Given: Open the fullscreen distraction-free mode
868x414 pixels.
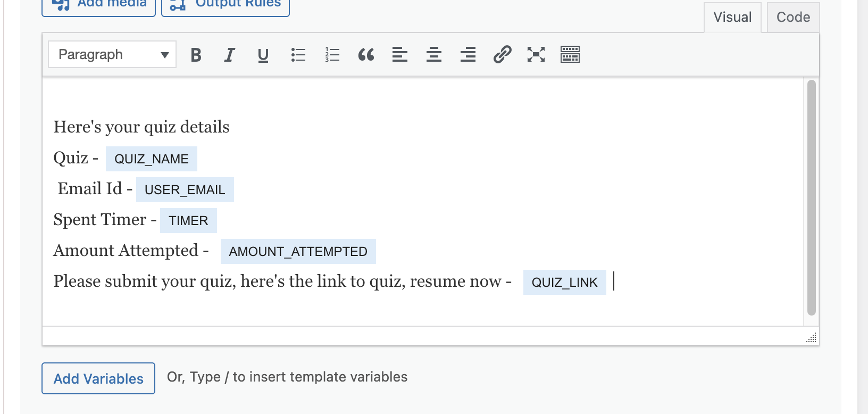Looking at the screenshot, I should point(536,55).
